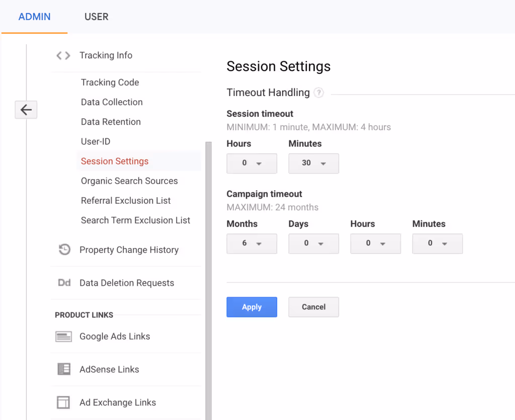Click the Session Settings page heading

(x=279, y=66)
